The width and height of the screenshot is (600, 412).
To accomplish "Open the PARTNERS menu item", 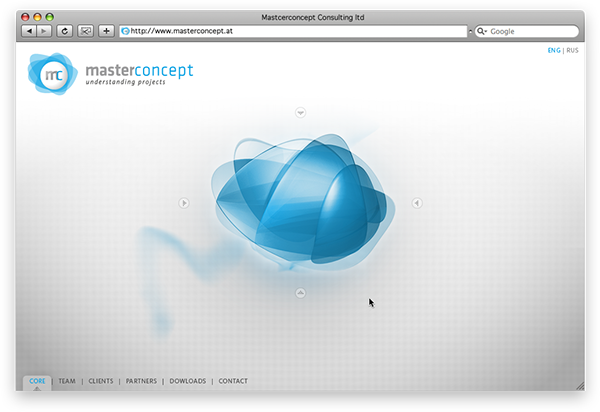I will pyautogui.click(x=141, y=381).
